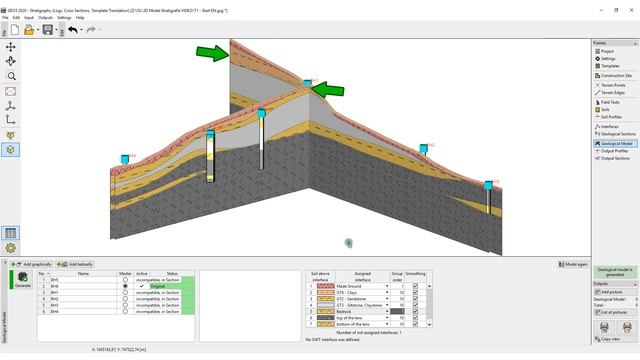Open the Settings menu
Viewport: 640px width, 360px height.
click(64, 18)
